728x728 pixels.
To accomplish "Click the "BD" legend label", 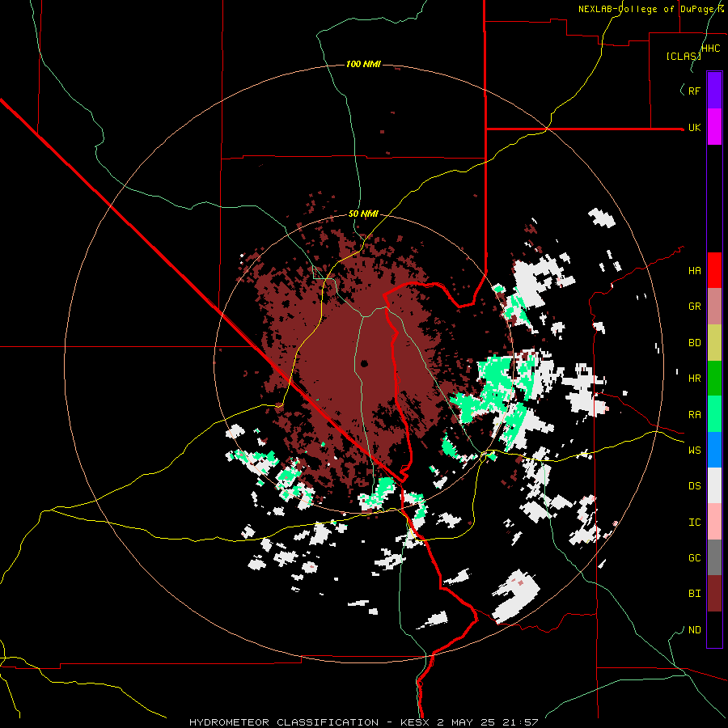I will [694, 343].
